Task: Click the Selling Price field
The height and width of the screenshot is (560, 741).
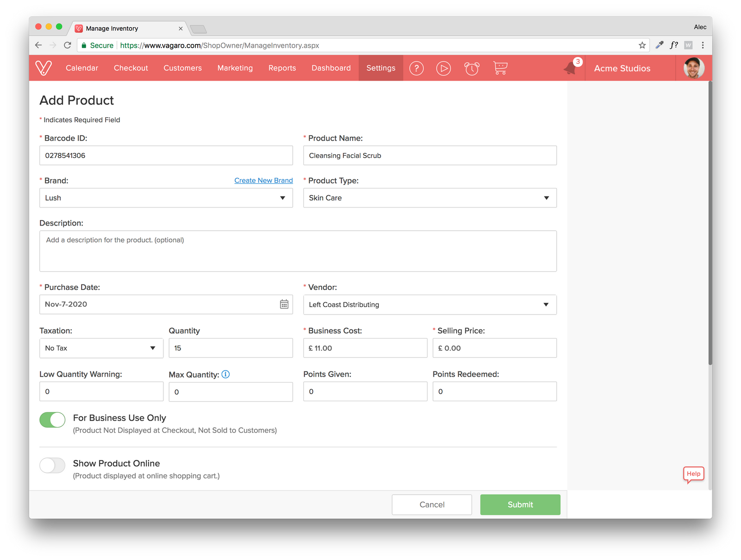Action: click(495, 348)
